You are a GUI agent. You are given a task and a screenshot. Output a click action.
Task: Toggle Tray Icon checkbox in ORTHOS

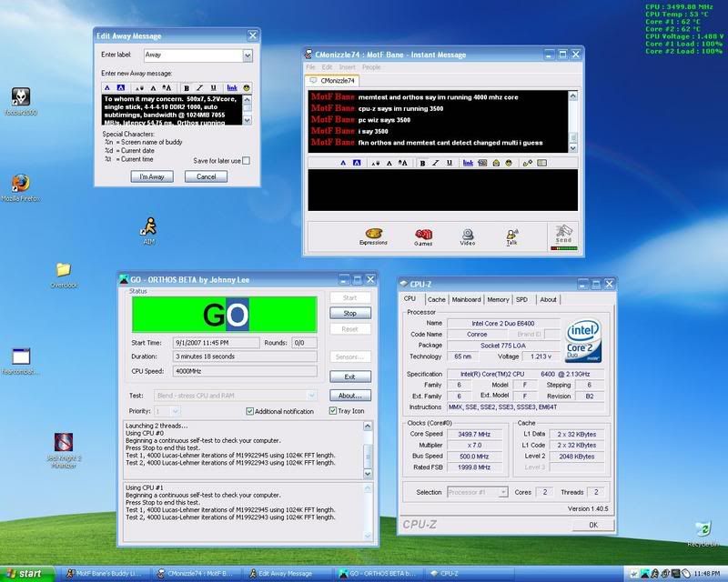pos(333,411)
